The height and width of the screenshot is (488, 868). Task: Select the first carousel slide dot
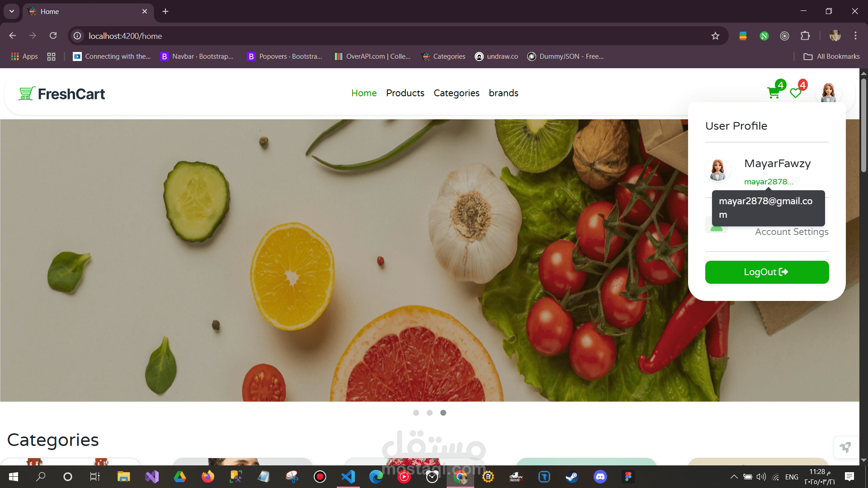416,413
